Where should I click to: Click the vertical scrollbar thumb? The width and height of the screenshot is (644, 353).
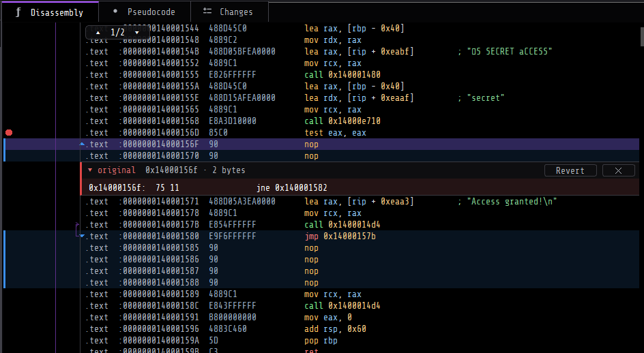pyautogui.click(x=642, y=37)
